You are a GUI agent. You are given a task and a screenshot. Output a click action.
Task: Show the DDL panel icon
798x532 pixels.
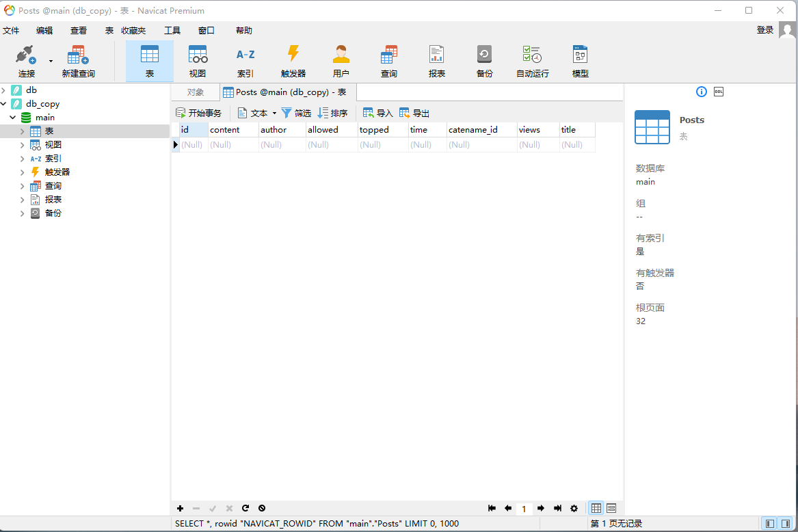tap(719, 92)
